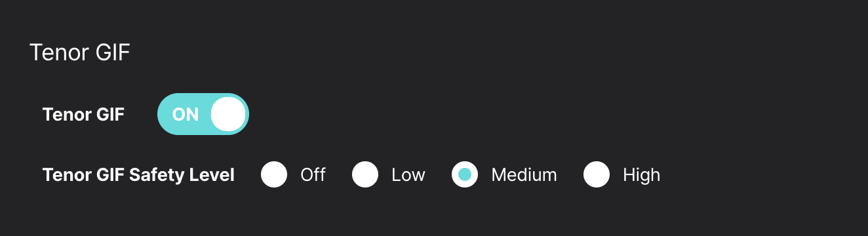Click the ON text inside the toggle

(185, 115)
